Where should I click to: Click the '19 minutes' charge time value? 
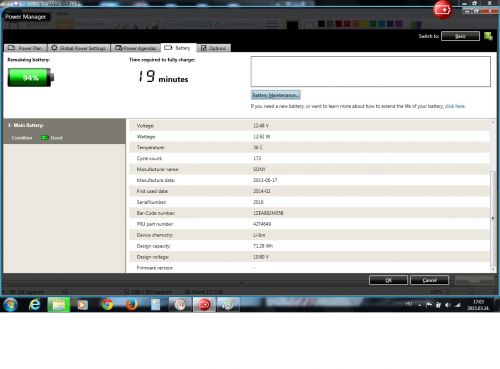point(163,76)
